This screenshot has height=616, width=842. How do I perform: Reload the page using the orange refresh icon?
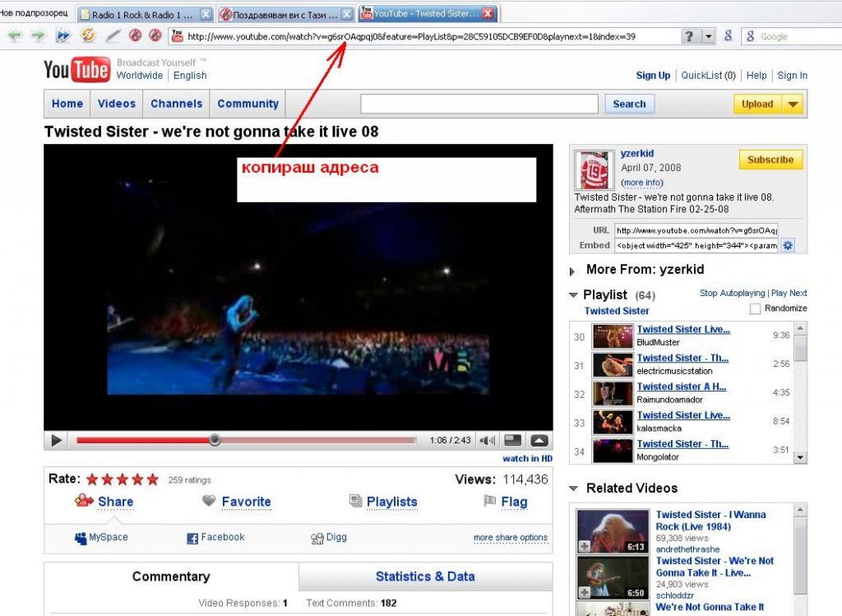pos(88,36)
